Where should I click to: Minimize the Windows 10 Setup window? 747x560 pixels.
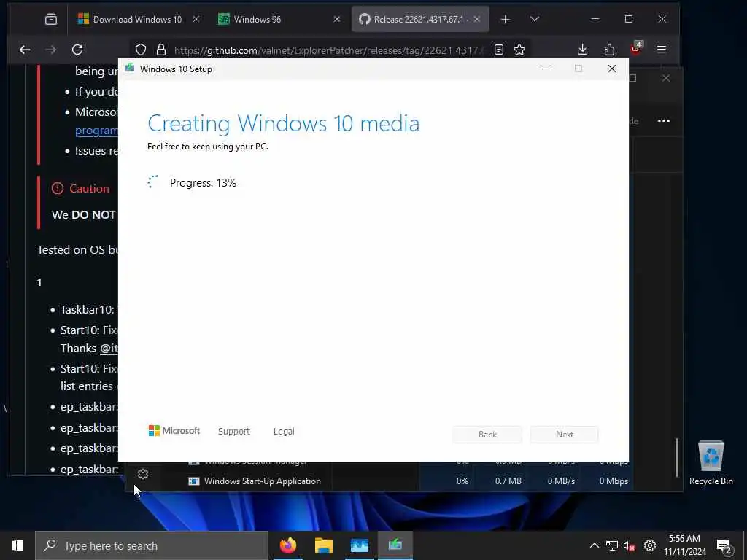tap(546, 69)
